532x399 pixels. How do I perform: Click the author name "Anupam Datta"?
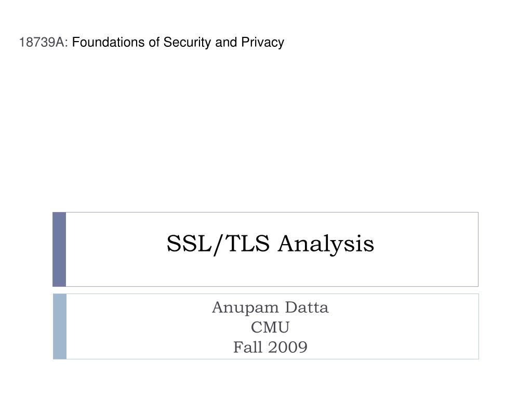click(x=270, y=308)
